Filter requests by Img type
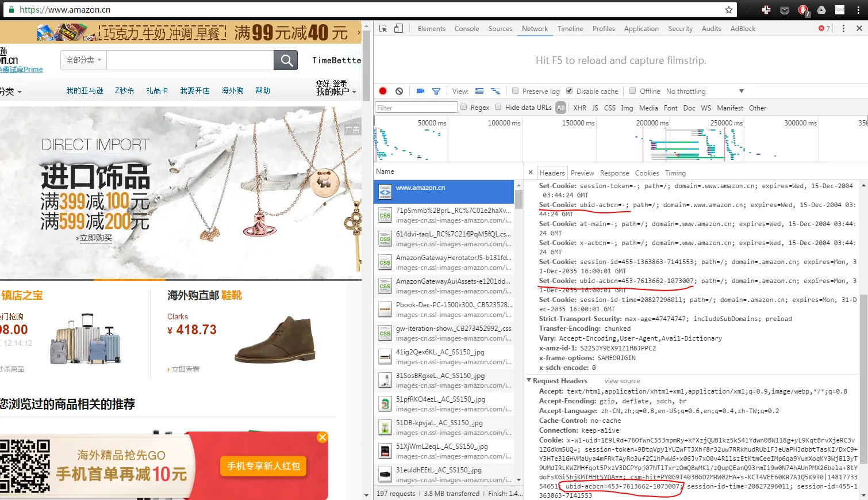The width and height of the screenshot is (868, 500). pyautogui.click(x=627, y=108)
